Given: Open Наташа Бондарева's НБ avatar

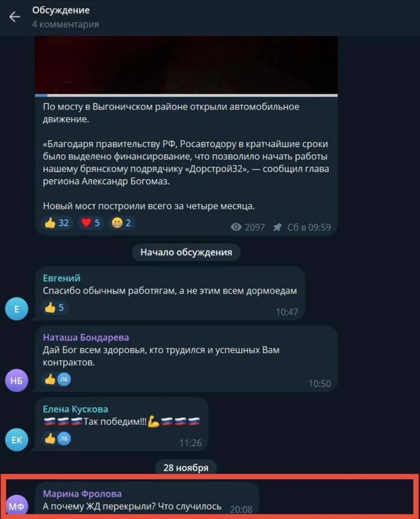Looking at the screenshot, I should (17, 380).
